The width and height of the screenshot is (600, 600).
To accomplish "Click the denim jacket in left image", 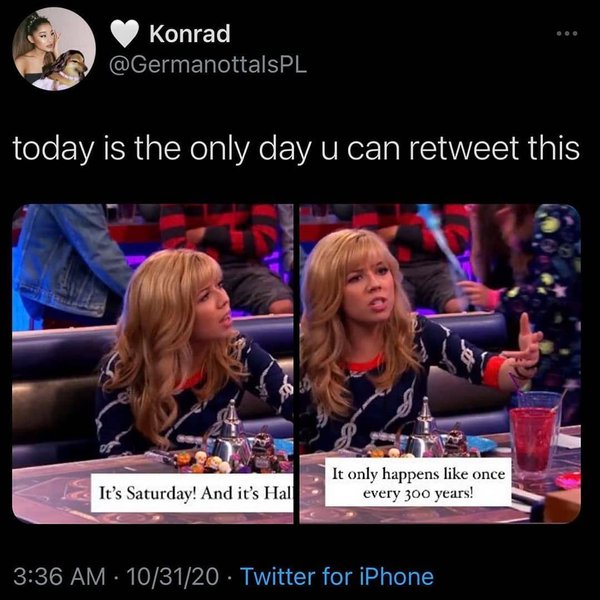I will click(69, 264).
